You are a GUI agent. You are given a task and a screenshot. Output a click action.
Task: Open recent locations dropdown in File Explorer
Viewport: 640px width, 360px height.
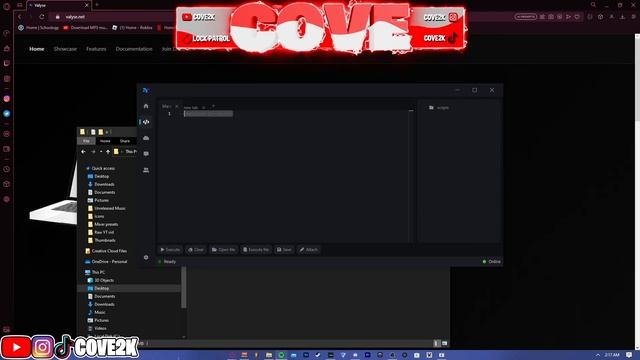click(101, 152)
